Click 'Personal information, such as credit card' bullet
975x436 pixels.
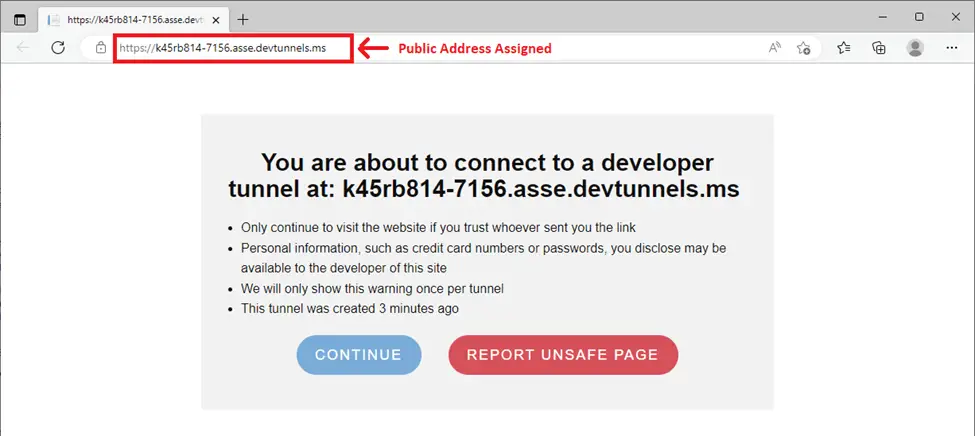[x=484, y=257]
